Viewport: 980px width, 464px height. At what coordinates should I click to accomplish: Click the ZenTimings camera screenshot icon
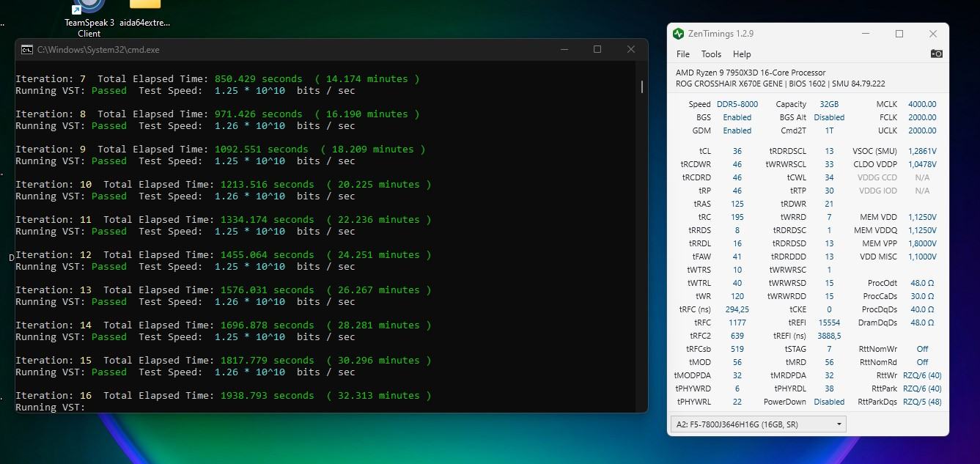click(936, 54)
